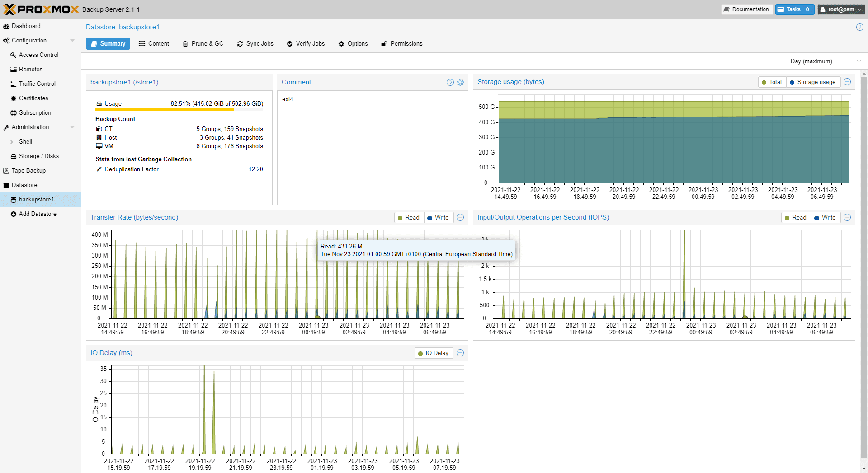Collapse the Storage usage chart panel

[847, 82]
